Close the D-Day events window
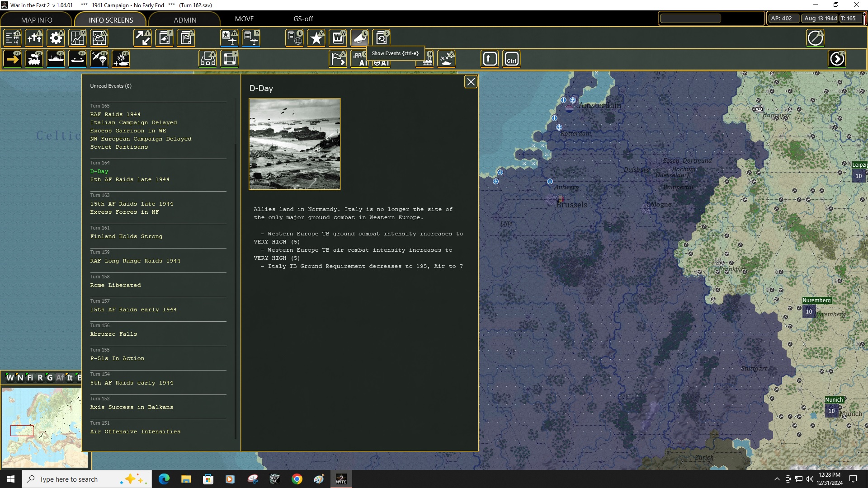The width and height of the screenshot is (868, 488). coord(471,82)
